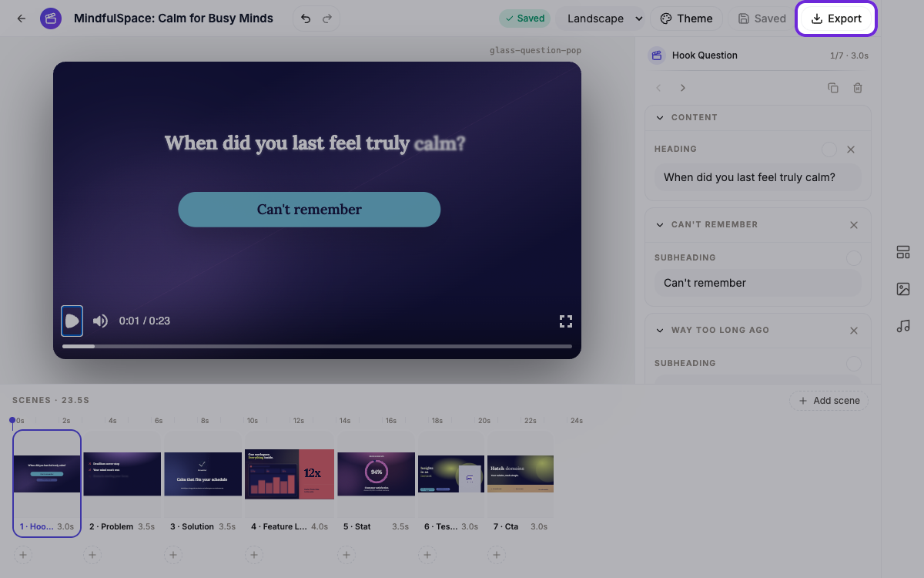Mute the preview audio

(x=100, y=321)
